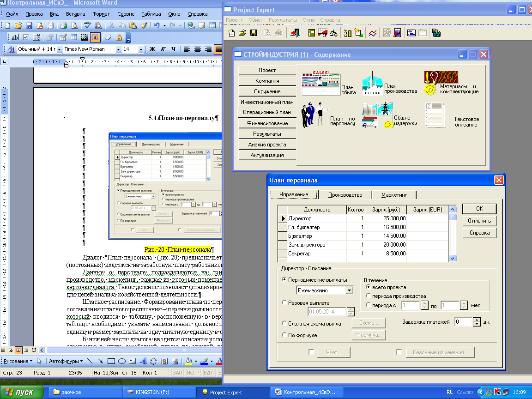Tick checkbox next to Сезонные изменения

(399, 352)
